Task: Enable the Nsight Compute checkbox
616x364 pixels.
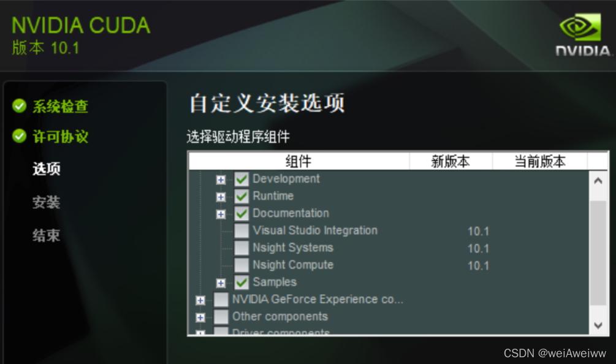Action: coord(241,265)
